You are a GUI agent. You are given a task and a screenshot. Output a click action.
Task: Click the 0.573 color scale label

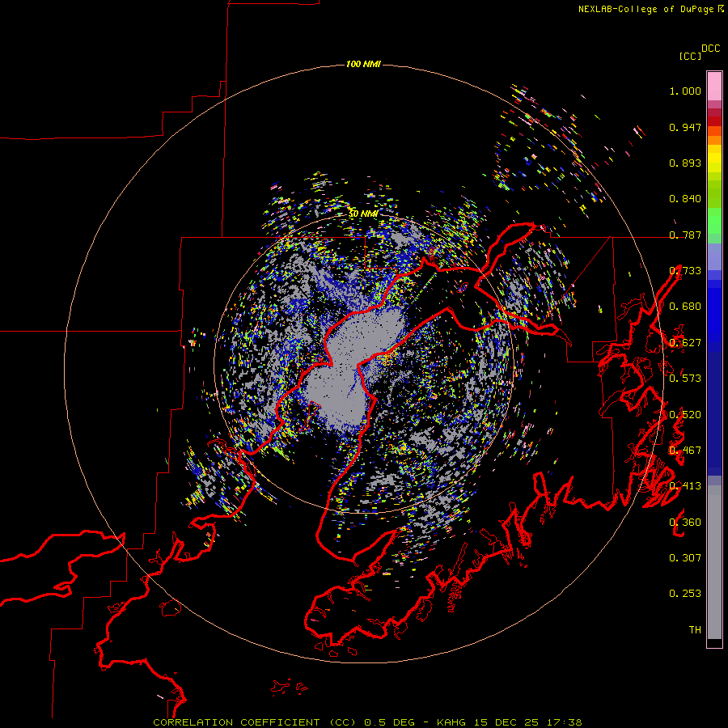point(685,379)
